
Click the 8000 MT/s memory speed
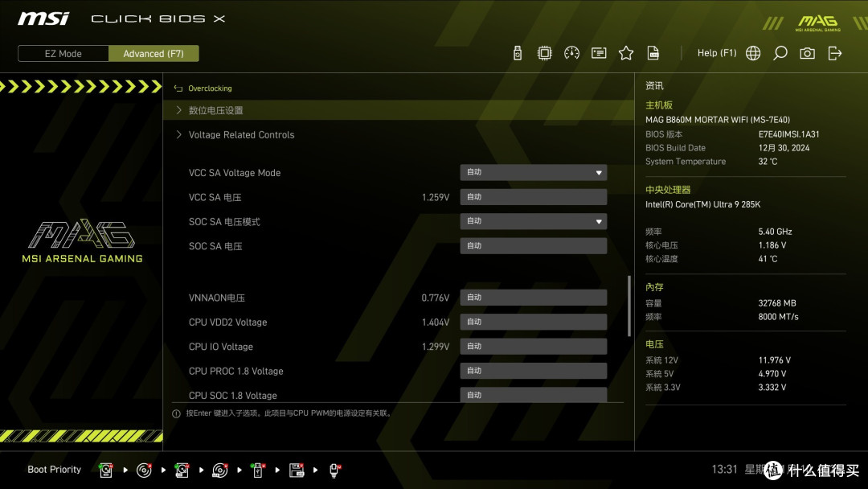778,317
